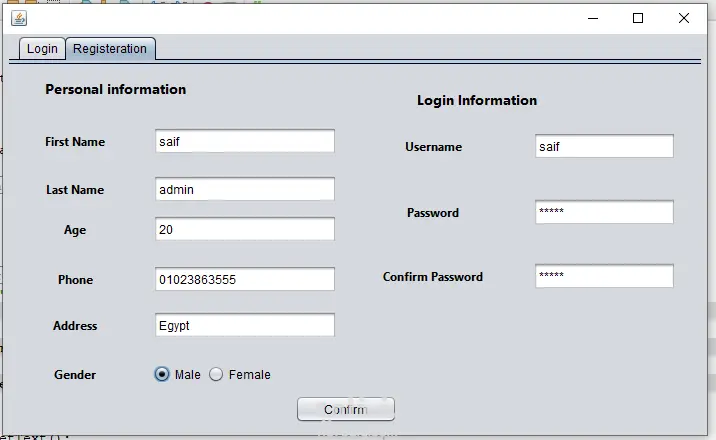Click the Confirm Password field
The height and width of the screenshot is (440, 716).
tap(604, 276)
